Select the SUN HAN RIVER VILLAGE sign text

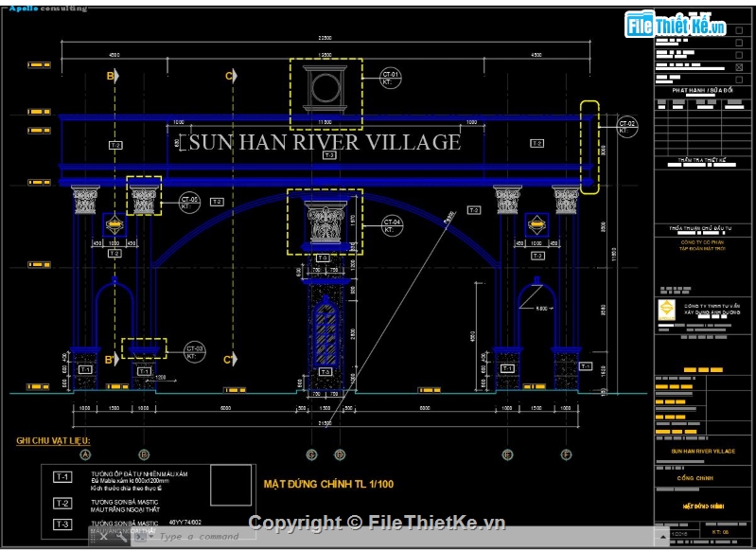point(325,142)
